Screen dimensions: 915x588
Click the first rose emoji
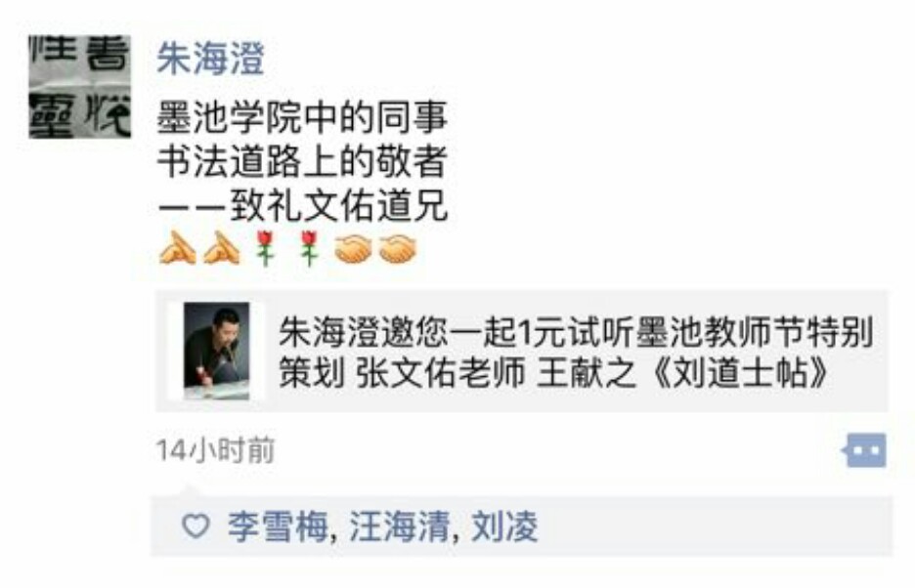pos(266,248)
